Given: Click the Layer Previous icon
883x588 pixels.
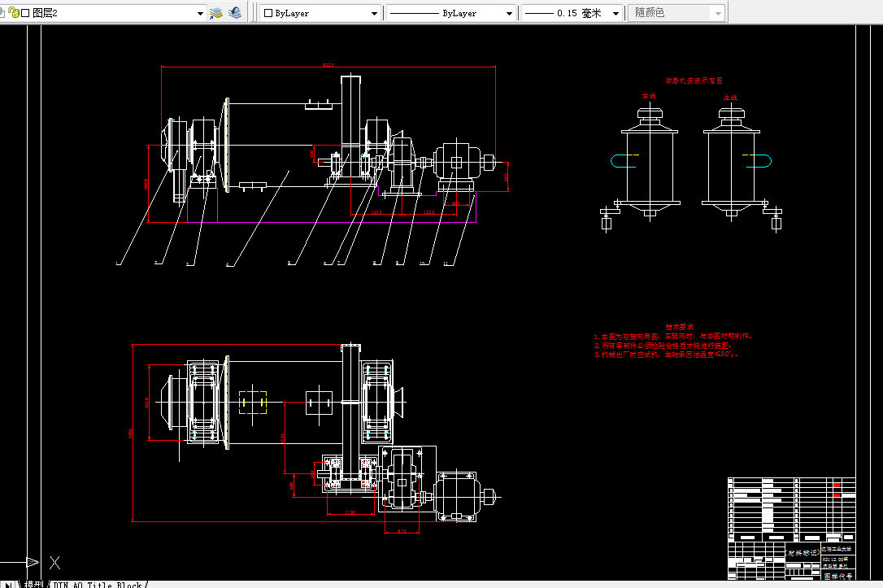Looking at the screenshot, I should [x=236, y=12].
